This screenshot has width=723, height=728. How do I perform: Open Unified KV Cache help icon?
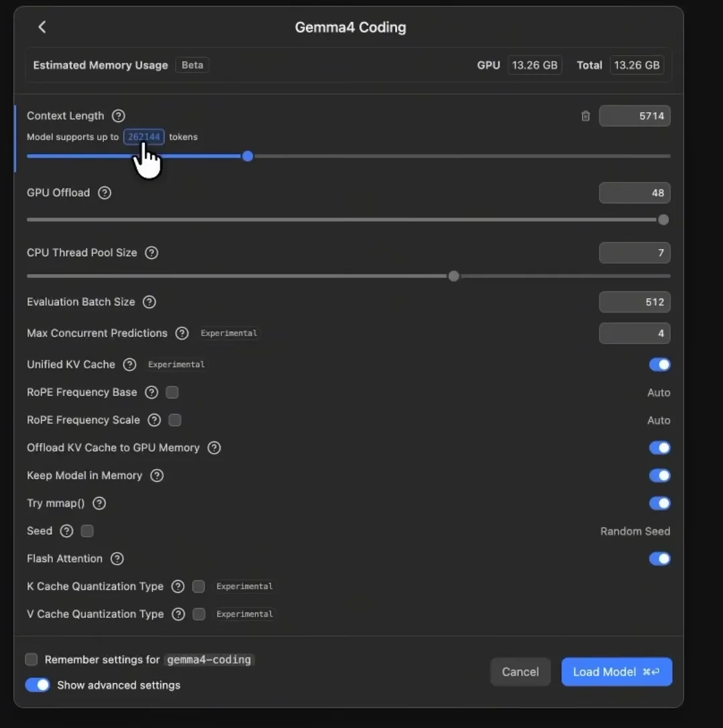click(129, 364)
